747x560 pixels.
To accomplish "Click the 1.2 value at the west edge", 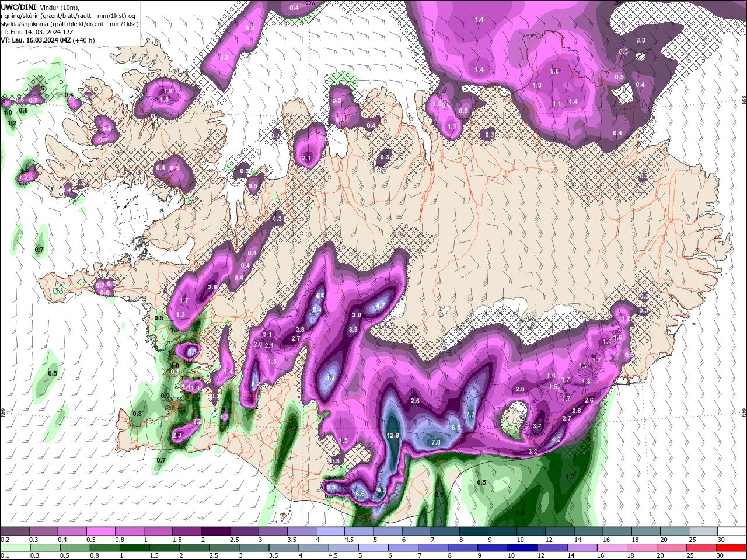I will [x=11, y=124].
